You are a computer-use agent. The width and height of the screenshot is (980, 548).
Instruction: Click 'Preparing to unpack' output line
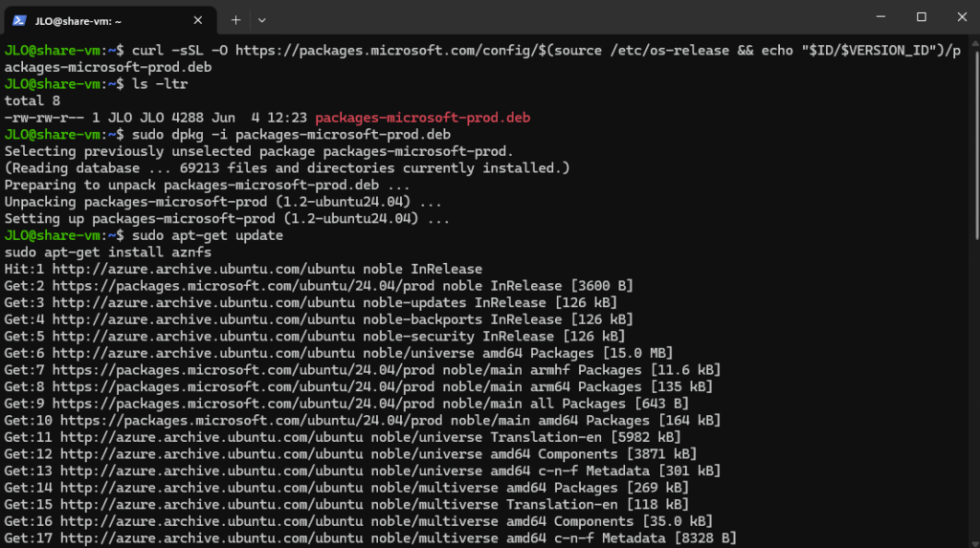(x=207, y=185)
